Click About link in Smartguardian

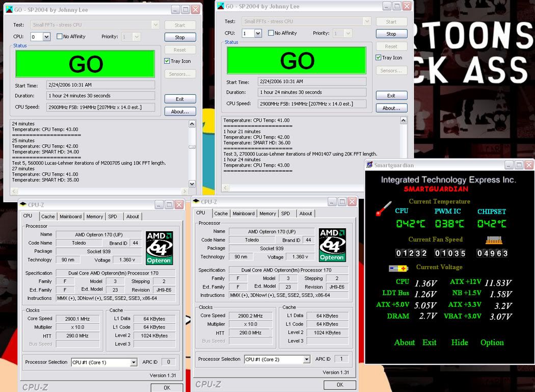point(405,343)
